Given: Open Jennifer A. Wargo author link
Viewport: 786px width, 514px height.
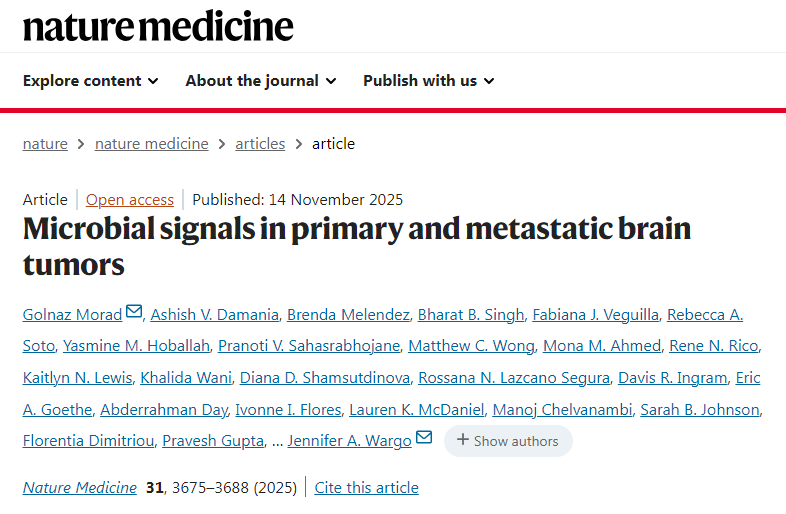Looking at the screenshot, I should (349, 441).
